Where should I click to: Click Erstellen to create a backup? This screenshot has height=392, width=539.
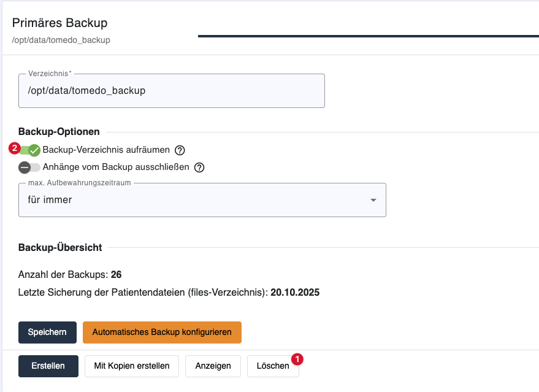pyautogui.click(x=48, y=366)
